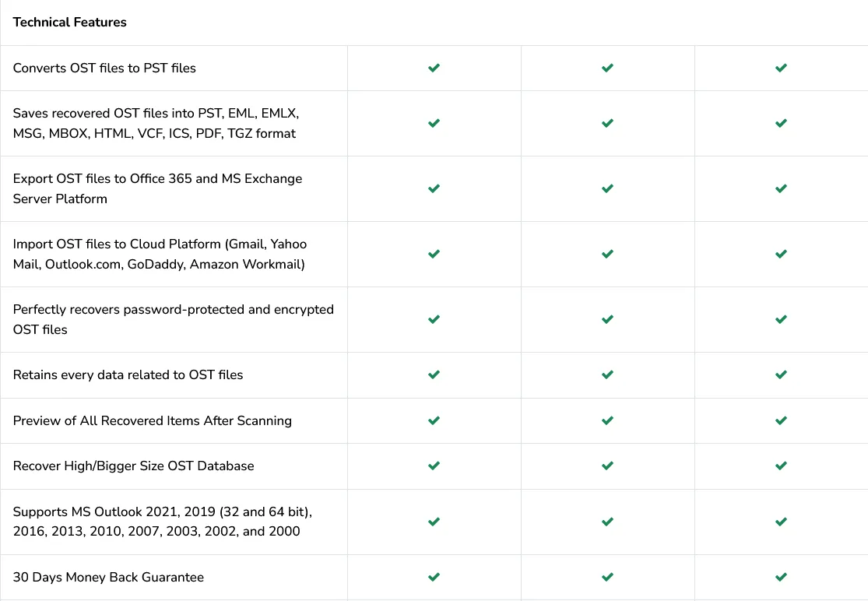Click first-column checkmark for Supports MS Outlook 2021
This screenshot has height=601, width=868.
point(434,522)
